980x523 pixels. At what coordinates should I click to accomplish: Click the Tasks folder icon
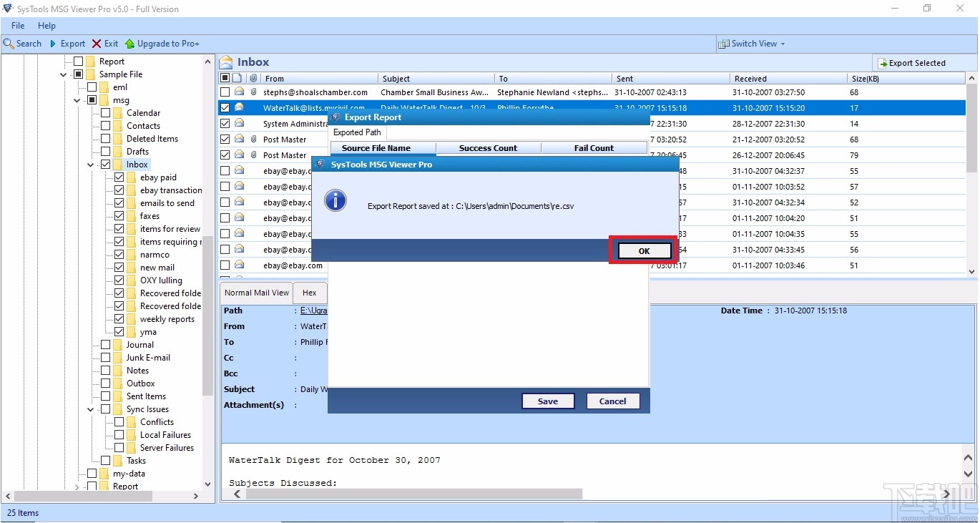click(x=118, y=461)
